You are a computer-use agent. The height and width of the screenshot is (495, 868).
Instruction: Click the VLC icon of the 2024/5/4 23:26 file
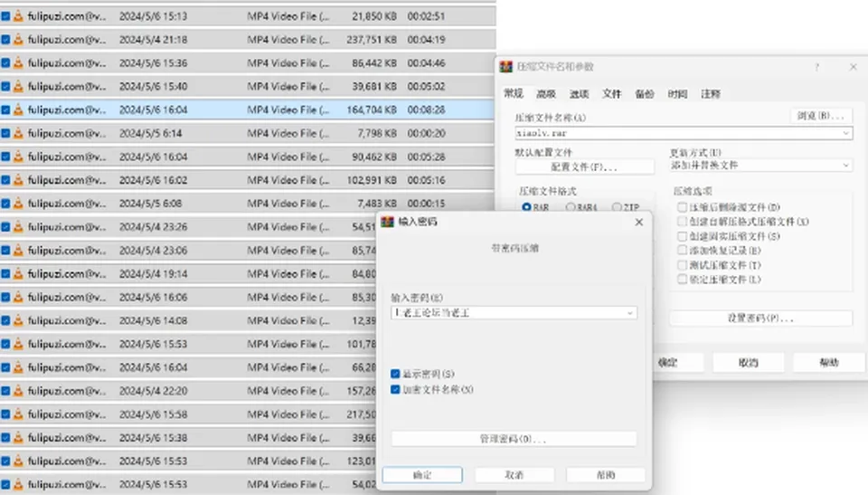(18, 227)
